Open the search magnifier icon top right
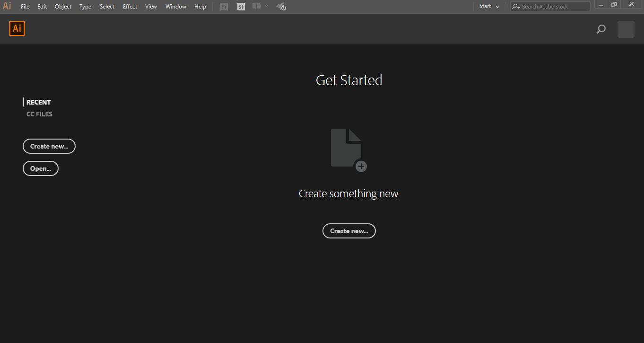This screenshot has height=343, width=644. 601,29
